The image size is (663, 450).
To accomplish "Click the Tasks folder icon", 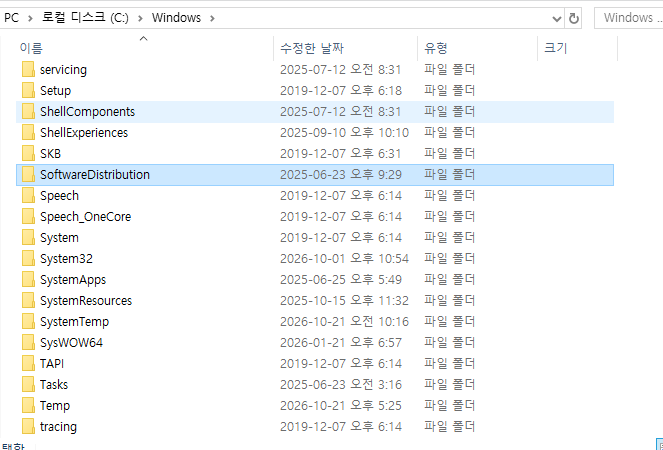I will click(x=28, y=384).
